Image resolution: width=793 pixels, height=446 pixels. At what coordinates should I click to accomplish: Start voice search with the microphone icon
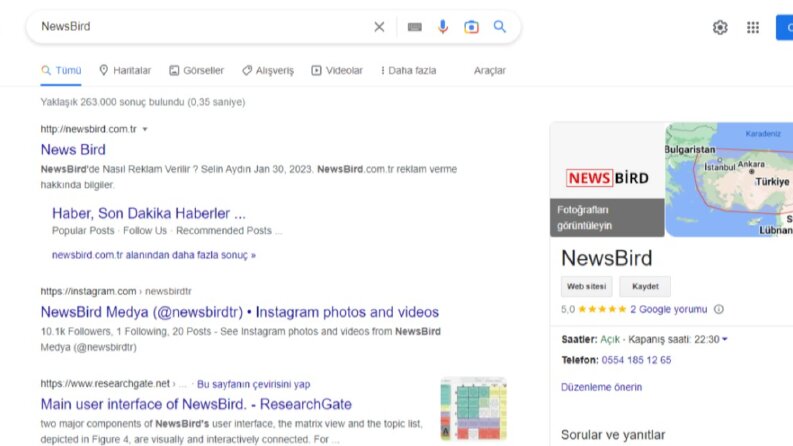(443, 27)
